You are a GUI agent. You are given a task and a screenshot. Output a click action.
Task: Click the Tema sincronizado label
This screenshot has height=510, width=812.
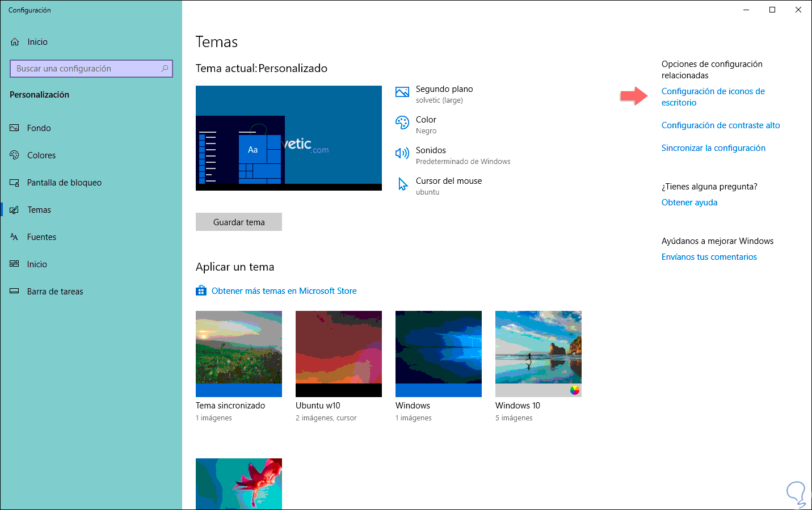pyautogui.click(x=230, y=406)
